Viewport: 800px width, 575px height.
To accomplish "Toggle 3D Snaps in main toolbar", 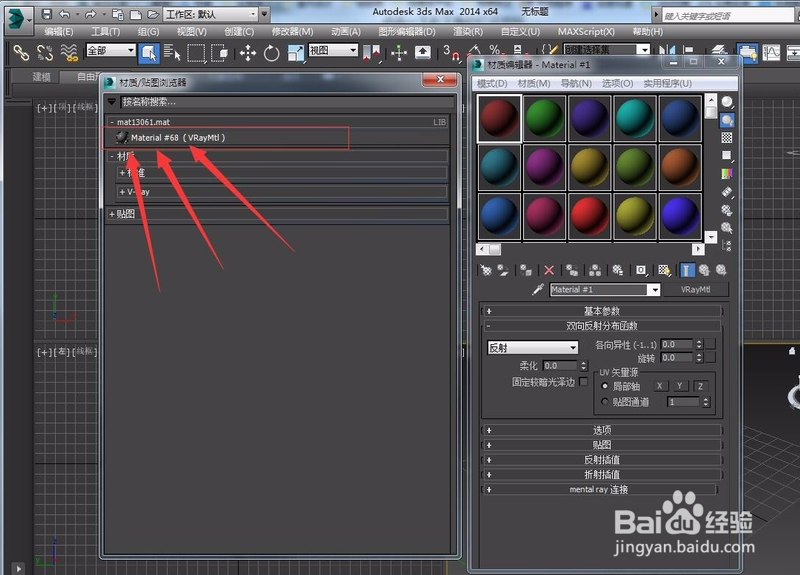I will (x=450, y=52).
